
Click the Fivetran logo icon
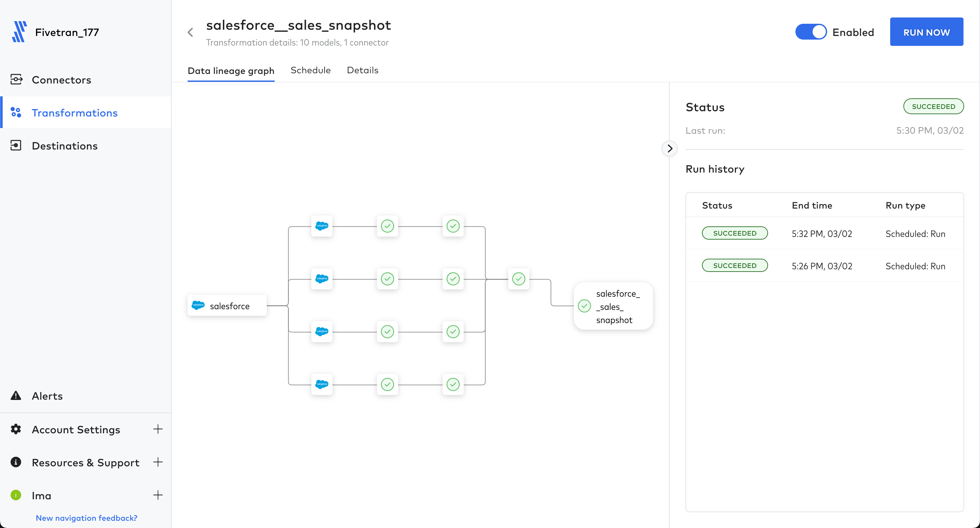click(x=19, y=32)
